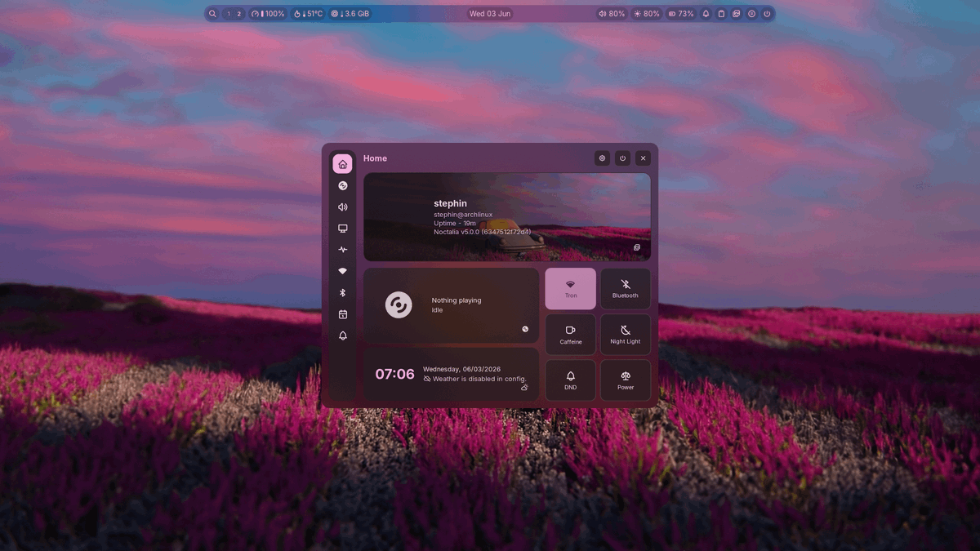Screen dimensions: 980x551
Task: Click the brightness 80% indicator in bar
Action: coord(647,14)
